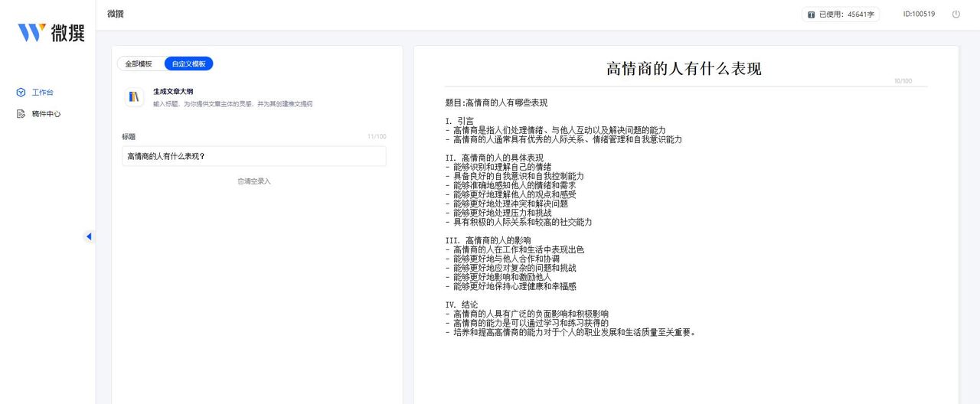980x404 pixels.
Task: Click the power icon to log out
Action: (955, 14)
